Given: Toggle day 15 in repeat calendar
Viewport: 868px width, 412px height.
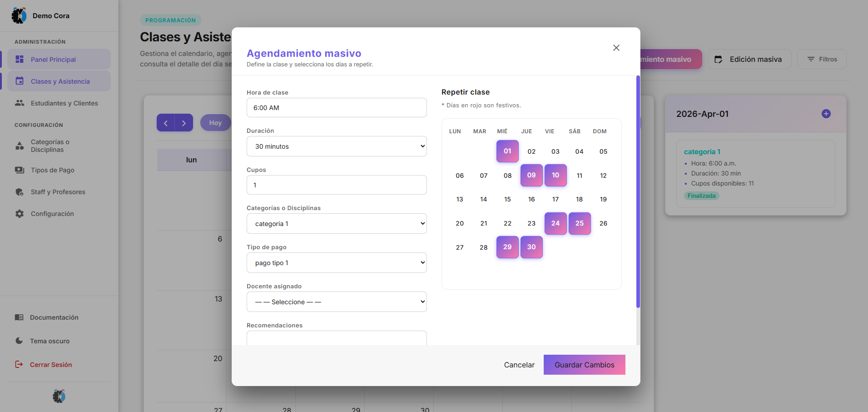Looking at the screenshot, I should (x=507, y=199).
